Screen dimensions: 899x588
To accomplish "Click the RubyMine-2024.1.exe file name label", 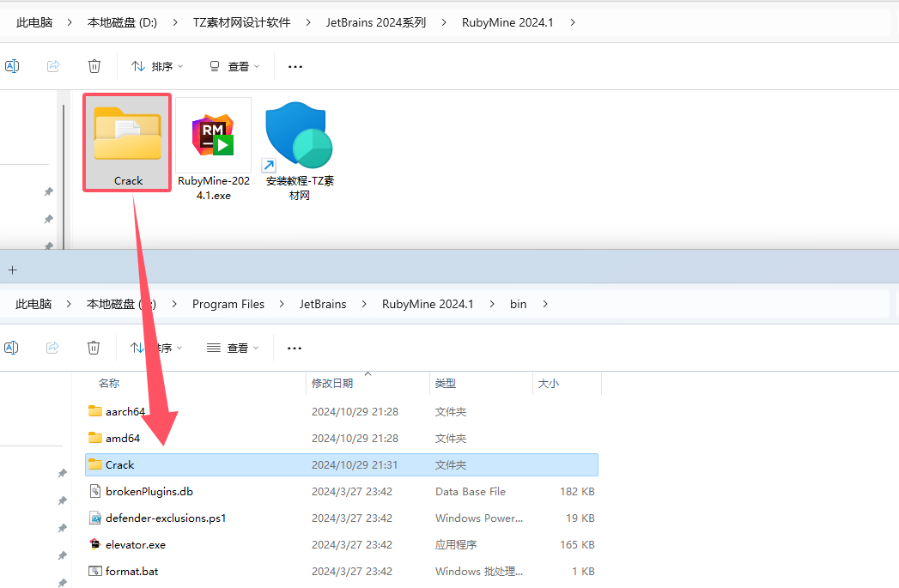I will (x=214, y=188).
